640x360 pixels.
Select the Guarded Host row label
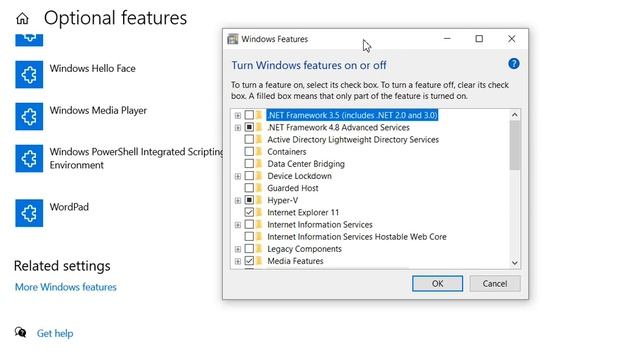tap(293, 188)
